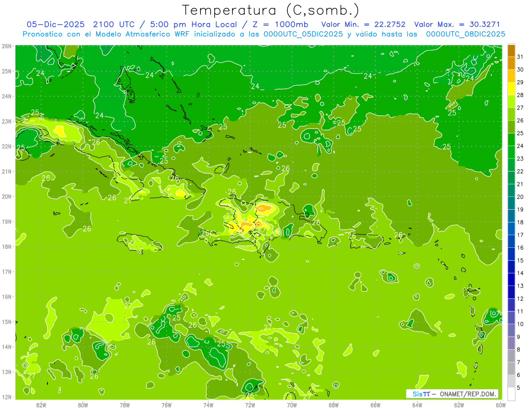The height and width of the screenshot is (411, 532).
Task: Click the "20N" latitude axis label
Action: coord(7,196)
